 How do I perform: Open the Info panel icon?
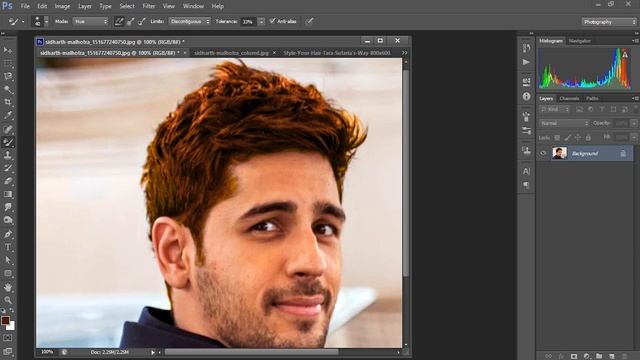(527, 96)
